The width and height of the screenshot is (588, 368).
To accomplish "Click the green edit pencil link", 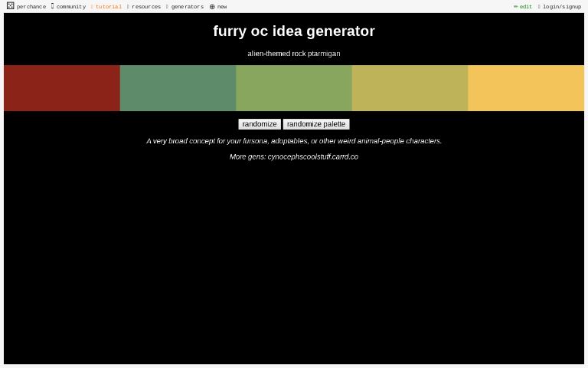I will 524,7.
